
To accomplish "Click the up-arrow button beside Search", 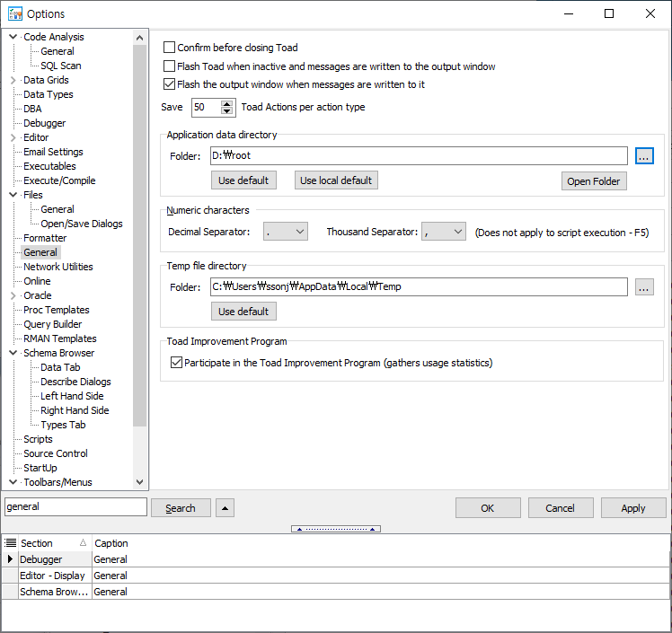I will coord(225,508).
